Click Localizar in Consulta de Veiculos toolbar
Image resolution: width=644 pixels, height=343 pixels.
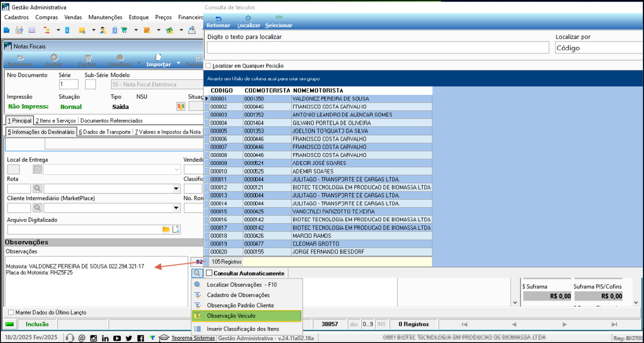249,22
